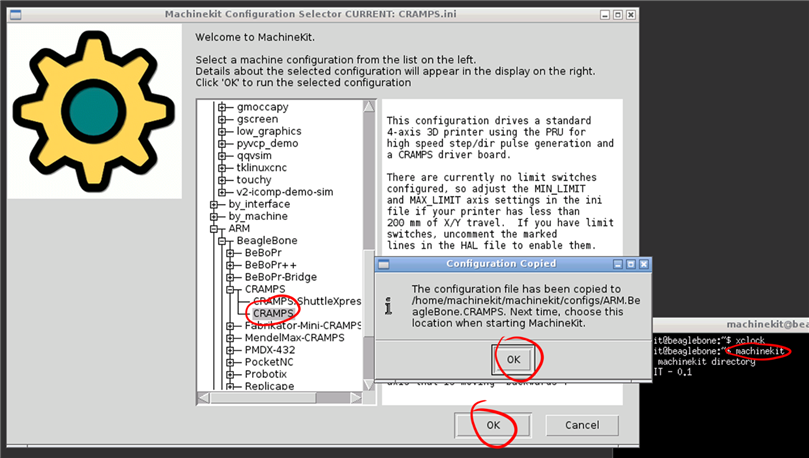The height and width of the screenshot is (458, 809).
Task: Maximize the Configuration Copied dialog
Action: click(x=631, y=264)
